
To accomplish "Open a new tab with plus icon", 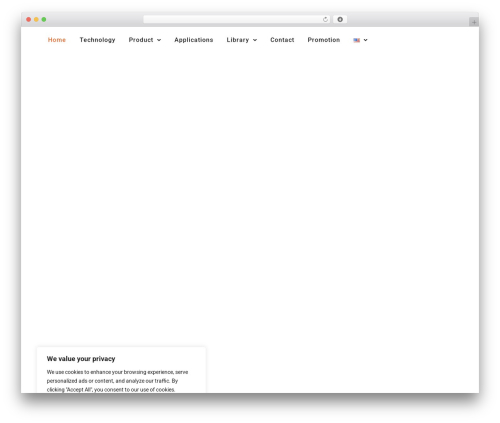I will (474, 22).
